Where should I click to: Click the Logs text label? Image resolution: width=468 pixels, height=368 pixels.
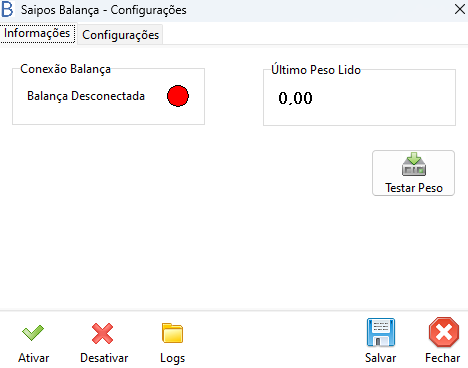coord(172,358)
